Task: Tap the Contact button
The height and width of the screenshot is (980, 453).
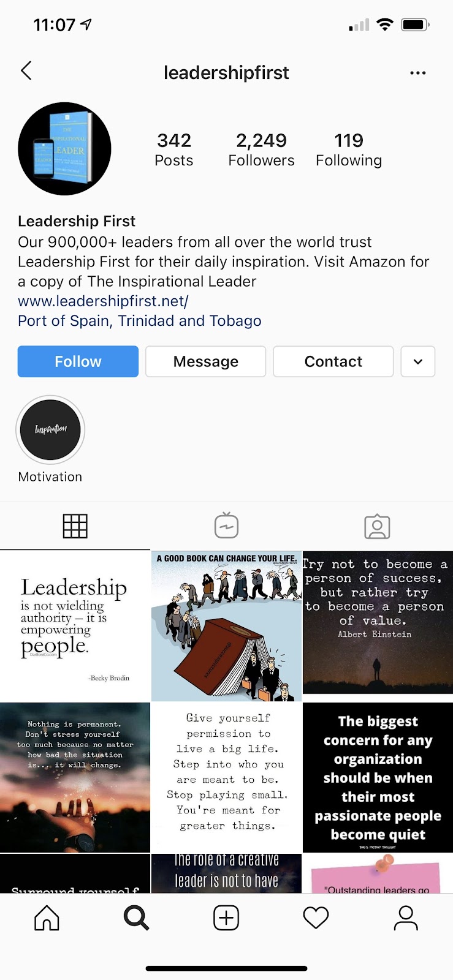Action: click(x=333, y=361)
